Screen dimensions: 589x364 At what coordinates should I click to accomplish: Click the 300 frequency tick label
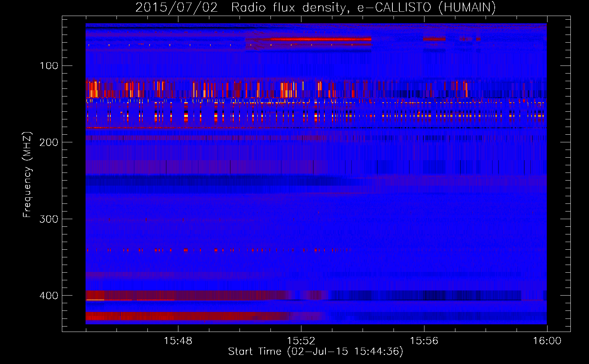tap(49, 219)
